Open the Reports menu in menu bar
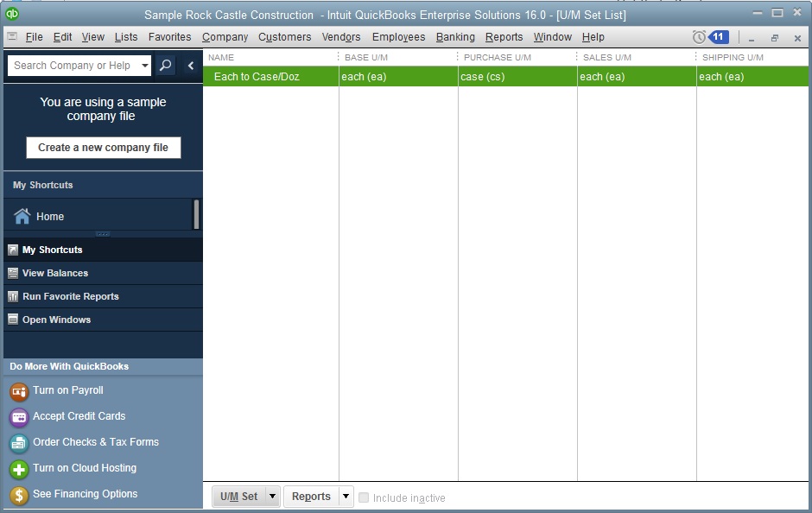812x513 pixels. [x=504, y=37]
